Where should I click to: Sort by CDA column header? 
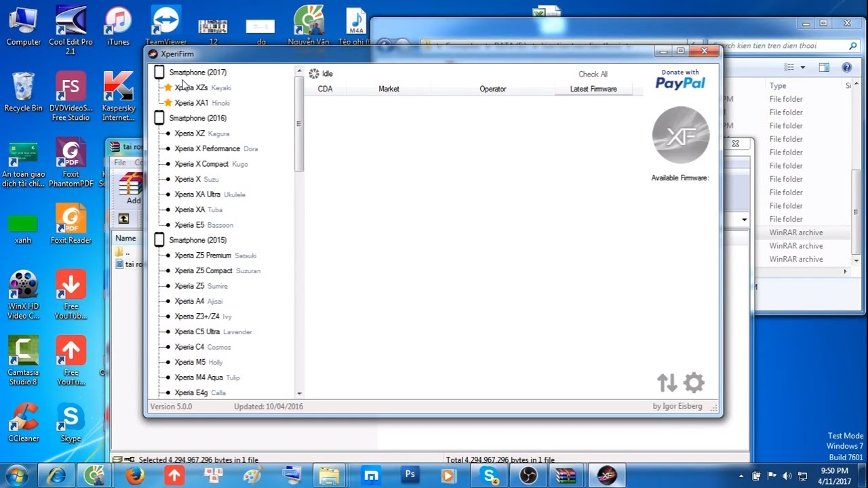(x=325, y=89)
